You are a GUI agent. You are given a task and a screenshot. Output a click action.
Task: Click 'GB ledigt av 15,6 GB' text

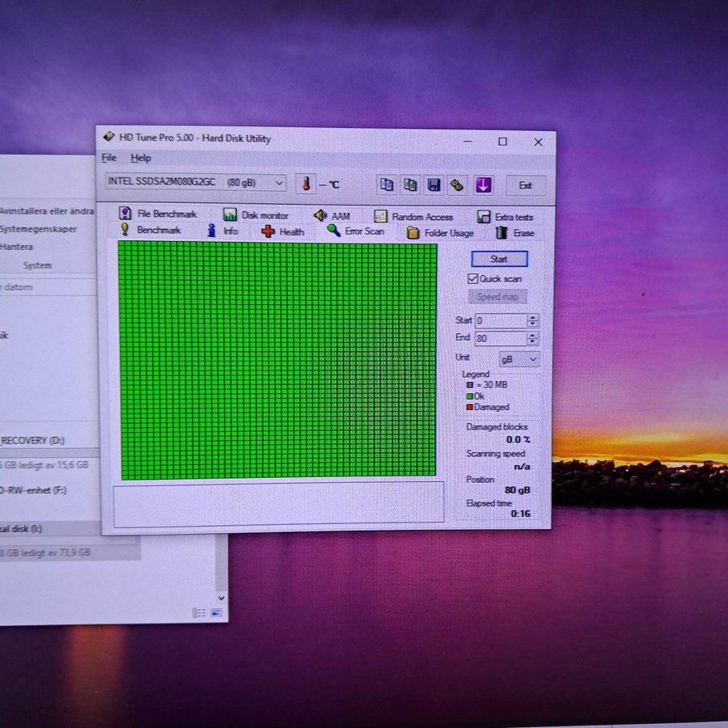click(44, 465)
